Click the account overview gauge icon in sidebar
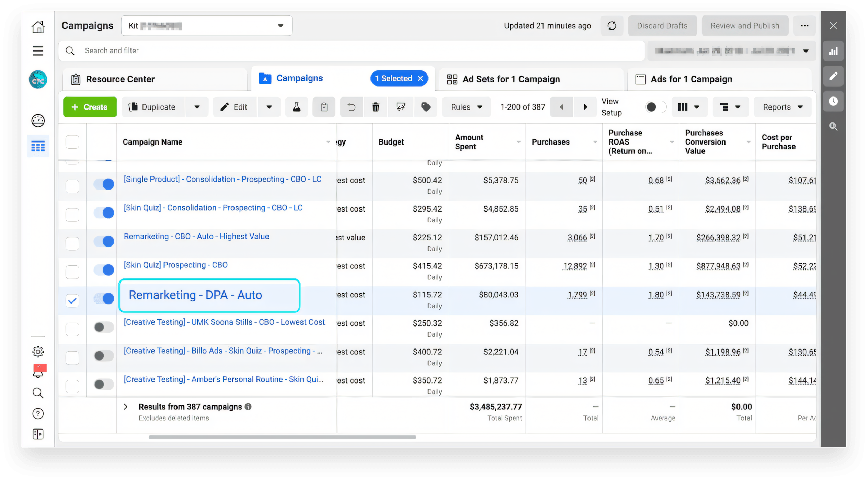This screenshot has height=480, width=868. [38, 121]
